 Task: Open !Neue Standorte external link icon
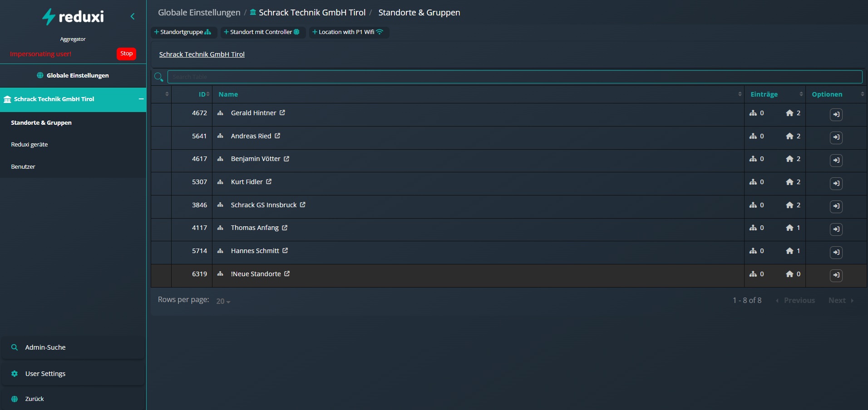point(287,273)
